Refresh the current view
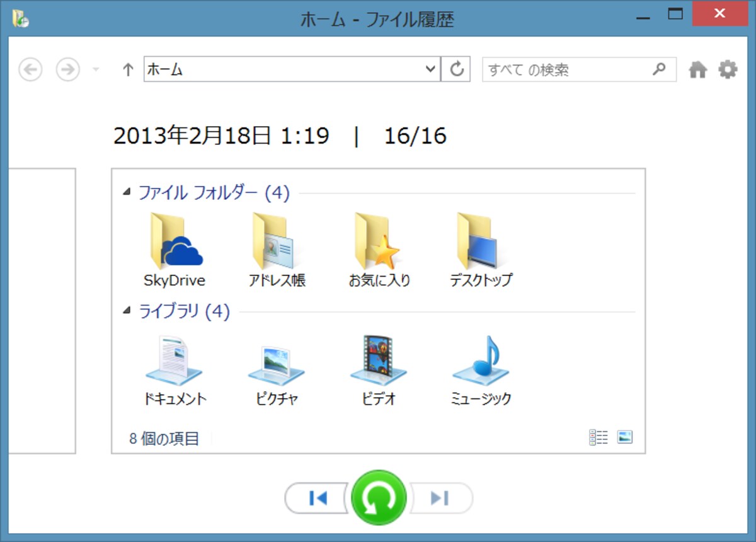Image resolution: width=756 pixels, height=542 pixels. 455,69
